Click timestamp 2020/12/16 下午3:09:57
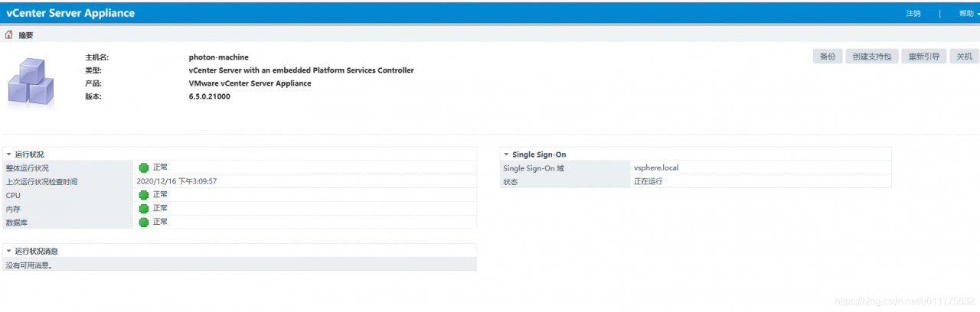 (177, 181)
